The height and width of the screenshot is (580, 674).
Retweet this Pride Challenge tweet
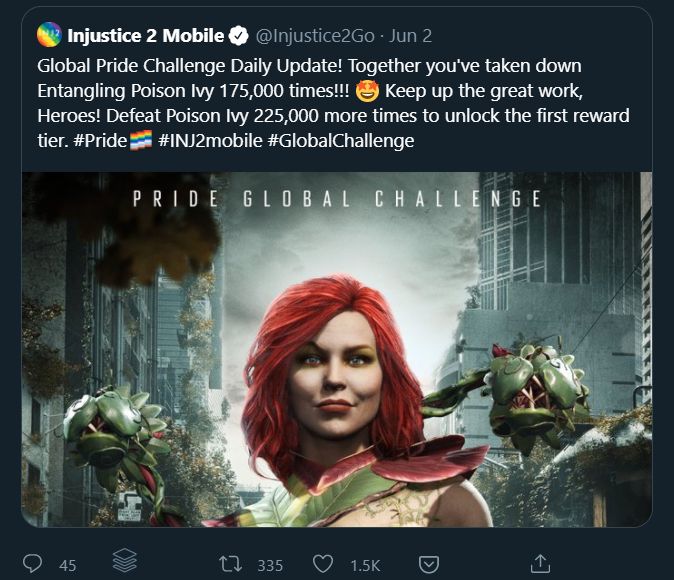click(x=231, y=564)
